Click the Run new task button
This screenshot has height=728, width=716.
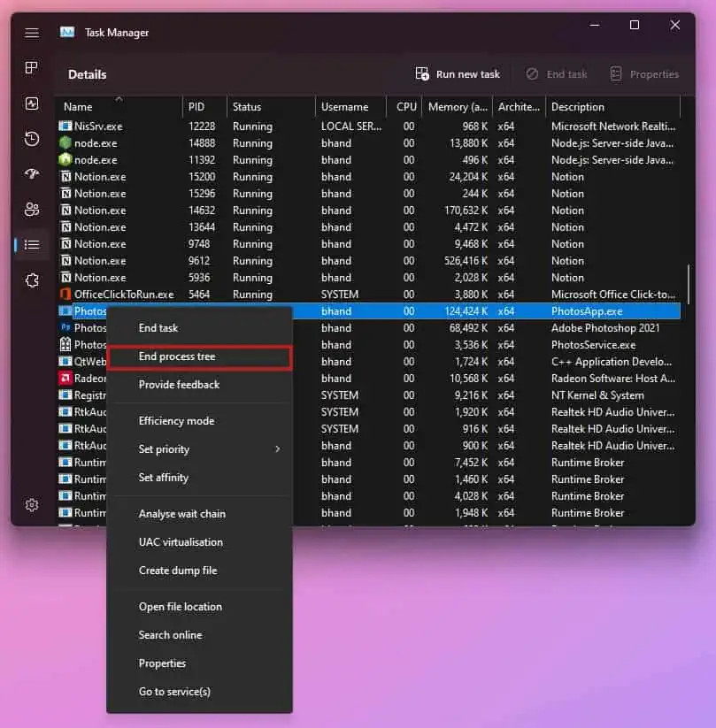coord(458,74)
